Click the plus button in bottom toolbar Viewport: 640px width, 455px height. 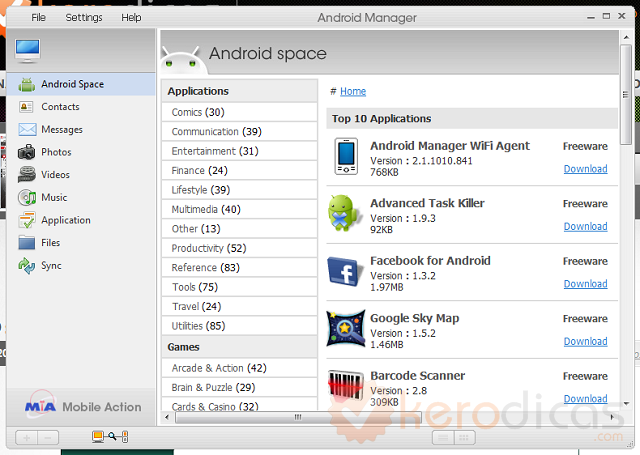pyautogui.click(x=27, y=438)
